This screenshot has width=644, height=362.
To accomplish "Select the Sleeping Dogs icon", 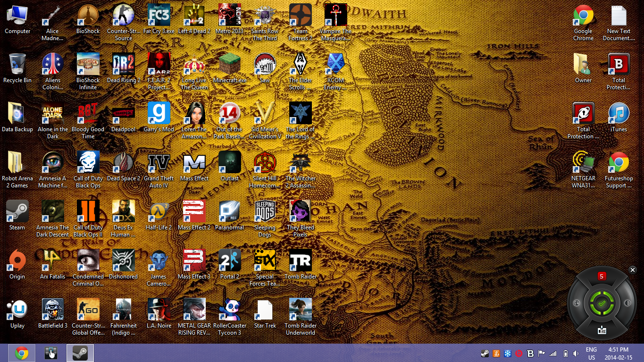I will 265,219.
